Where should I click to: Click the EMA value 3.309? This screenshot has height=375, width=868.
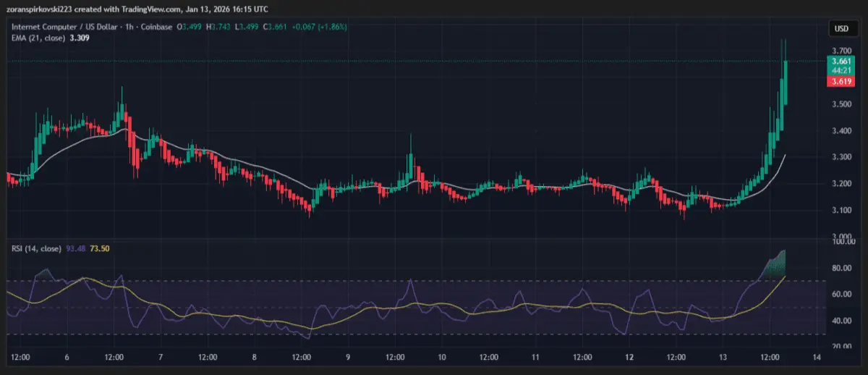click(80, 38)
